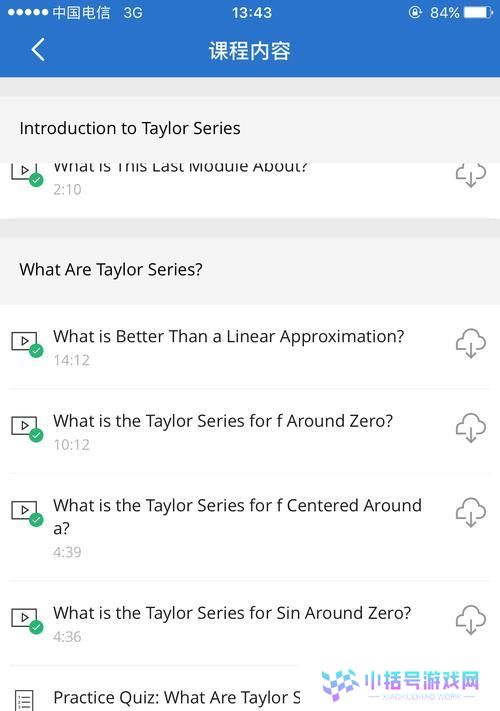This screenshot has height=711, width=500.
Task: Go back using the header arrow
Action: (38, 49)
